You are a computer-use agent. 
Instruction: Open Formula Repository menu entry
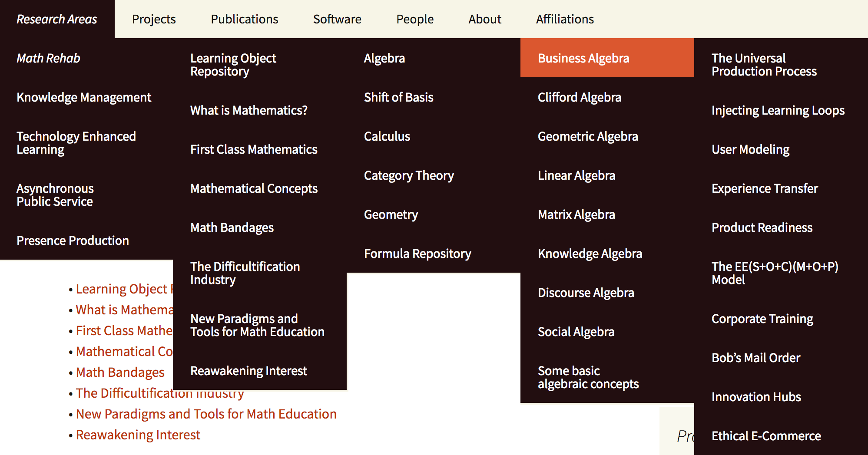(x=417, y=254)
